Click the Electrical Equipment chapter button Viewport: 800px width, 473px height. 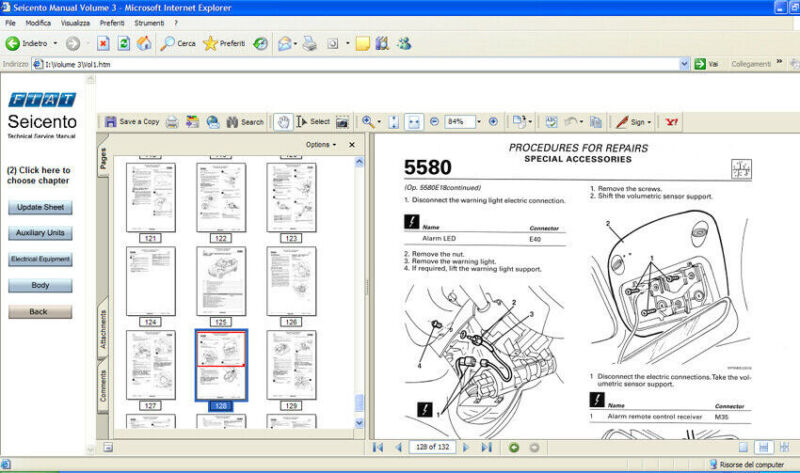point(40,259)
